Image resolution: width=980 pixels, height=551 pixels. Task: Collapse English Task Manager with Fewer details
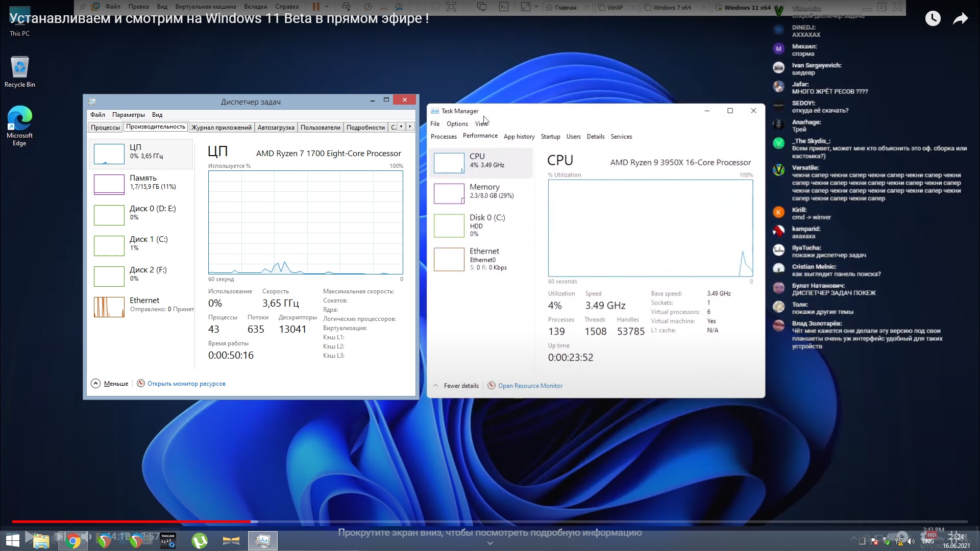461,386
